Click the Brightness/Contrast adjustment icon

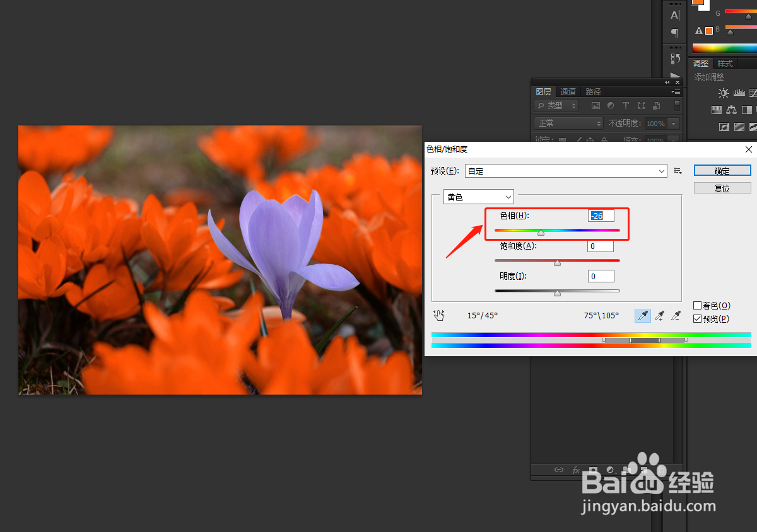pyautogui.click(x=724, y=93)
